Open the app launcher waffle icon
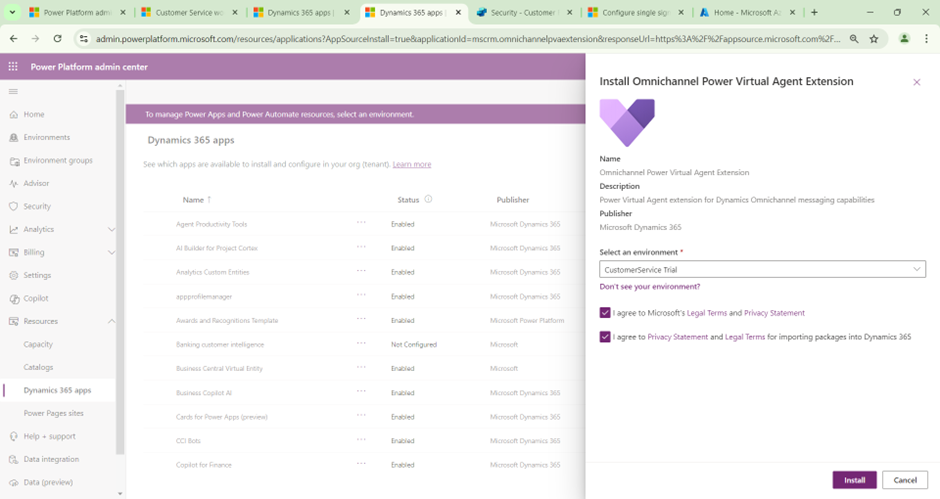The width and height of the screenshot is (940, 499). pyautogui.click(x=13, y=66)
